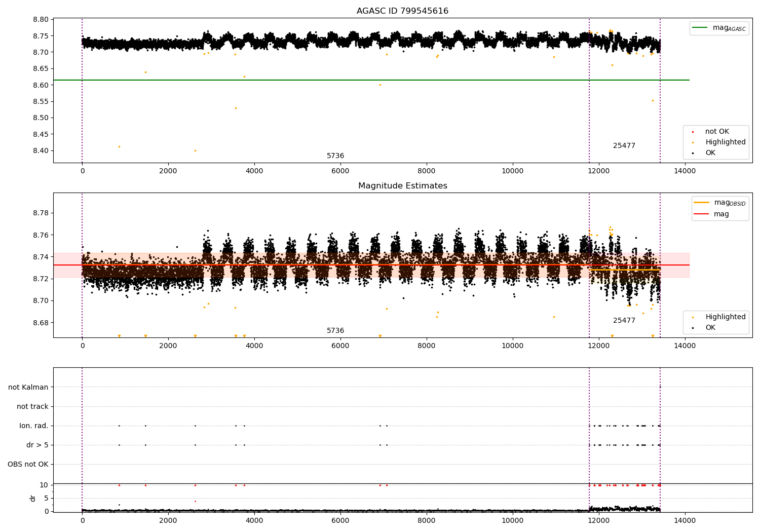Image resolution: width=760 pixels, height=532 pixels.
Task: Click the 8.80 y-axis tick label
Action: coord(41,20)
